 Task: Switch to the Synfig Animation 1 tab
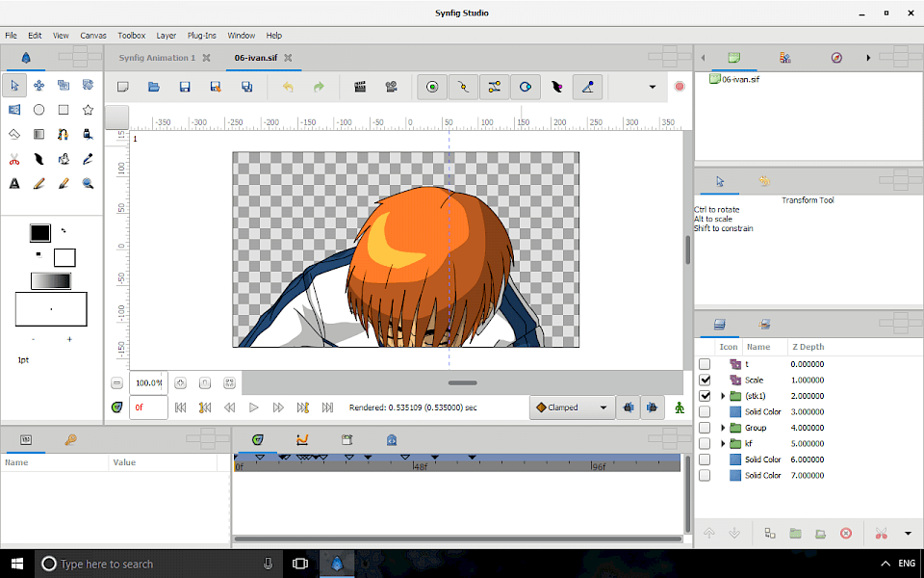click(x=157, y=58)
